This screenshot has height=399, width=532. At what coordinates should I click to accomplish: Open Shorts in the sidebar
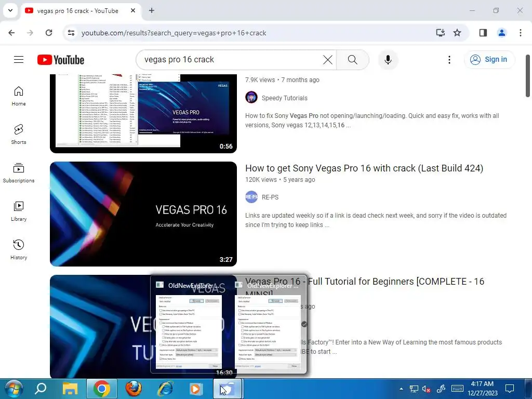coord(19,135)
